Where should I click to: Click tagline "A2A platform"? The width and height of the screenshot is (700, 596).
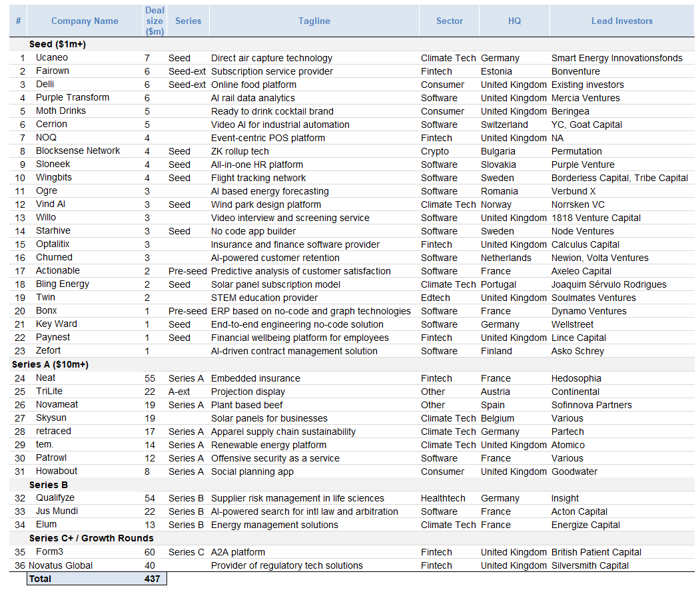(238, 552)
